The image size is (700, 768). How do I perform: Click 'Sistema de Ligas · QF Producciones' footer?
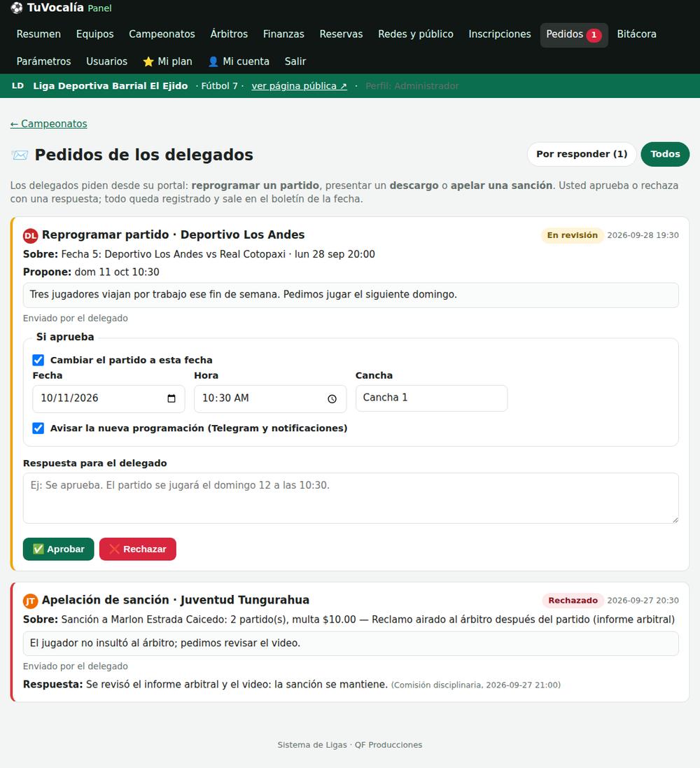pyautogui.click(x=350, y=745)
